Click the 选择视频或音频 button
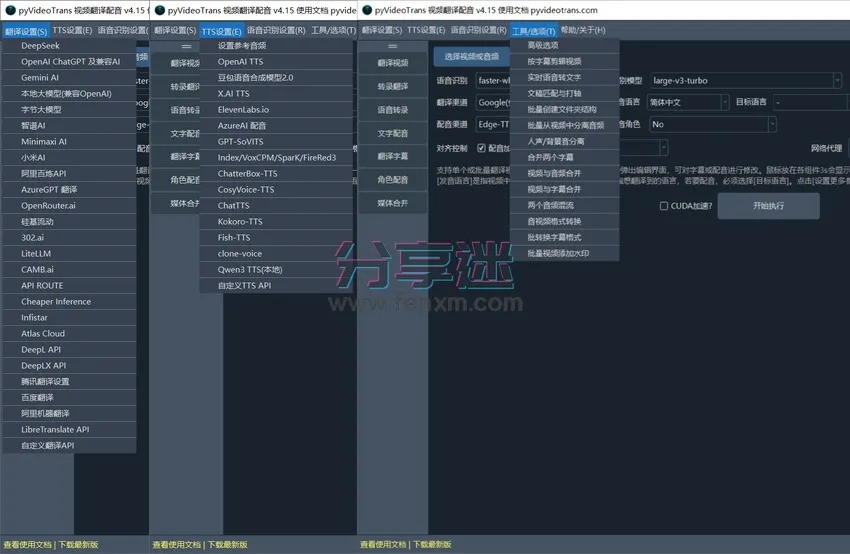The width and height of the screenshot is (850, 554). click(472, 56)
